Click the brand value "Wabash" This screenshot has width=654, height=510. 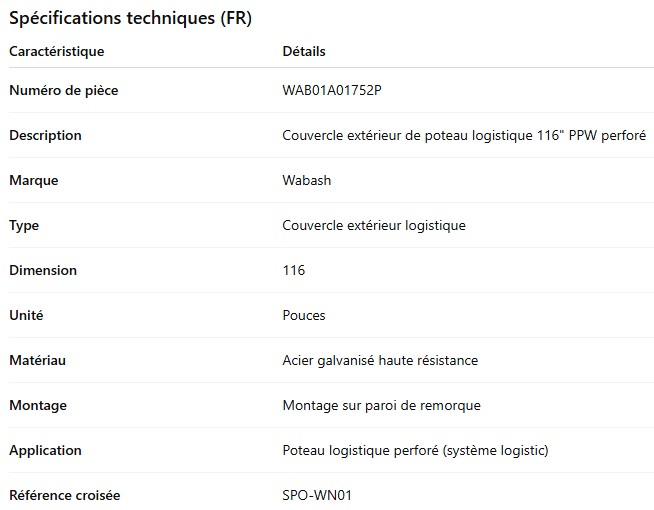(x=307, y=181)
